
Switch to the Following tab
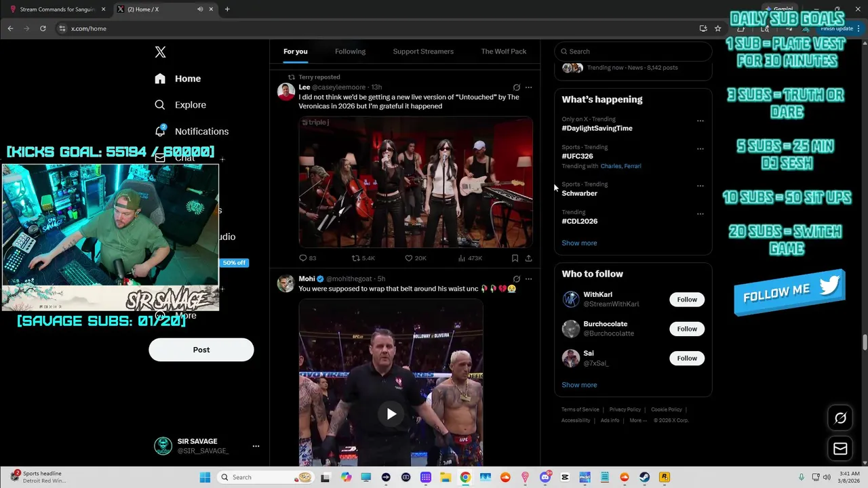pyautogui.click(x=350, y=52)
